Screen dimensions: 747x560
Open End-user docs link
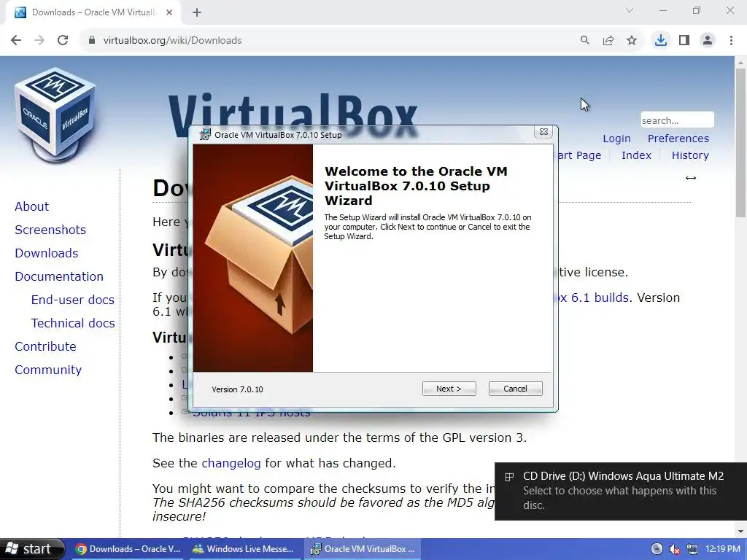coord(73,300)
